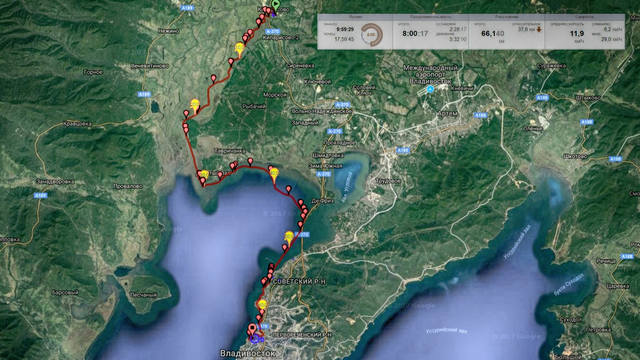
Task: Click the Шмидтовка place label
Action: tap(328, 156)
